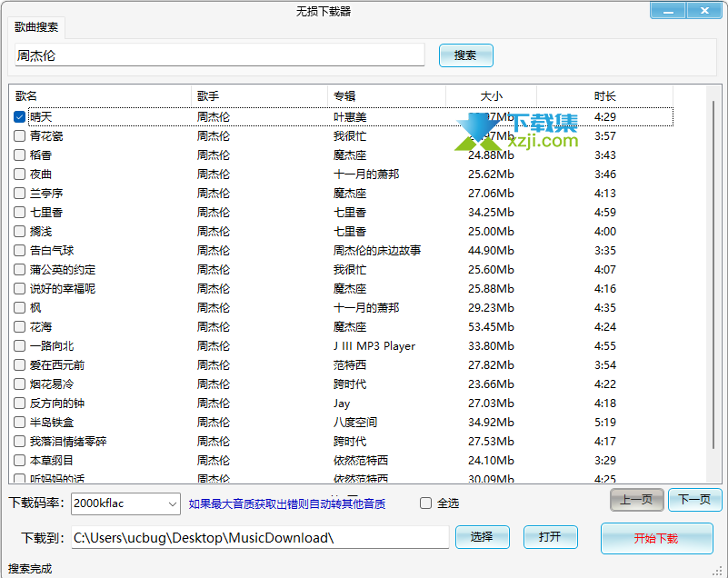The width and height of the screenshot is (728, 578).
Task: Click the 时长 duration column header
Action: (x=604, y=95)
